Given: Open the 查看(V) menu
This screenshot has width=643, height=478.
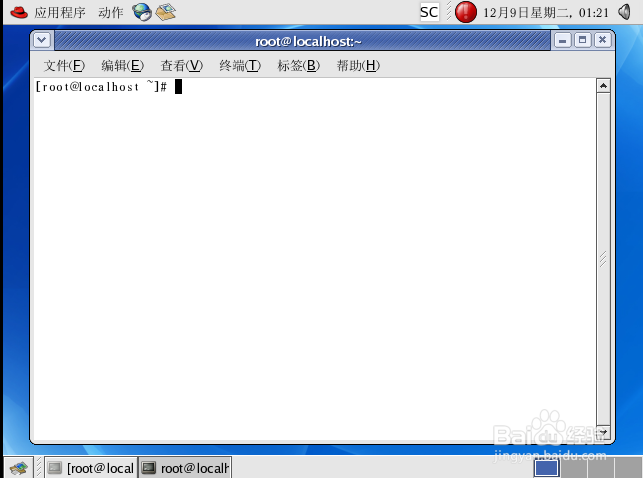Looking at the screenshot, I should 182,66.
